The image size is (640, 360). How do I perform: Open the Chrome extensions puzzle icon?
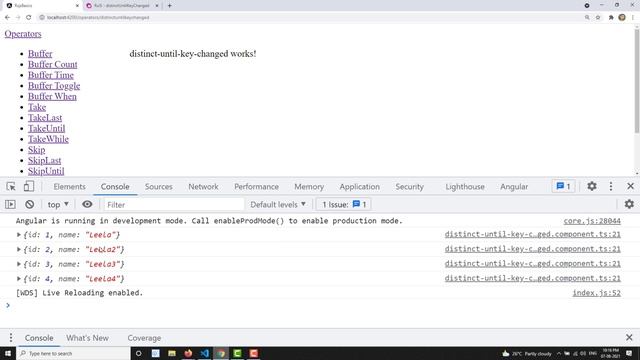(611, 18)
